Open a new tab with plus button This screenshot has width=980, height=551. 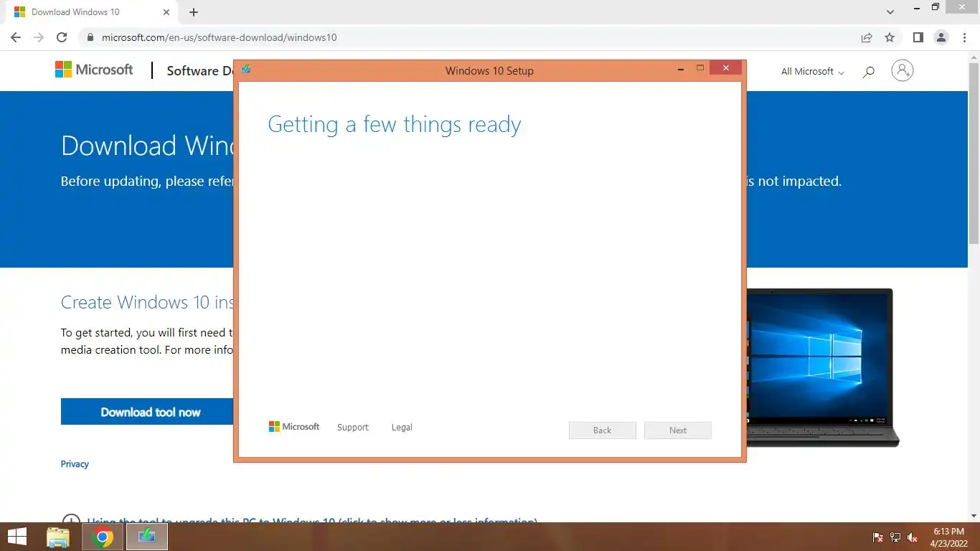pyautogui.click(x=194, y=12)
